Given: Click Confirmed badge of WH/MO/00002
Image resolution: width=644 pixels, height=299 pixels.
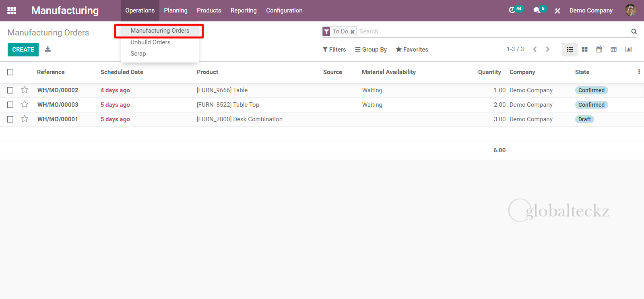Looking at the screenshot, I should point(591,90).
